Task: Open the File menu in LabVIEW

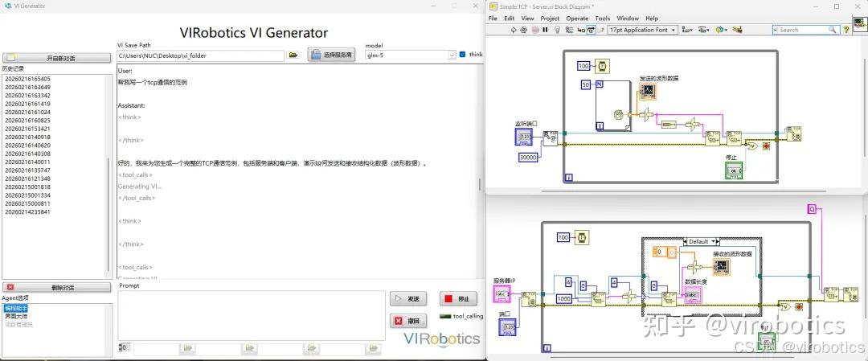Action: (493, 18)
